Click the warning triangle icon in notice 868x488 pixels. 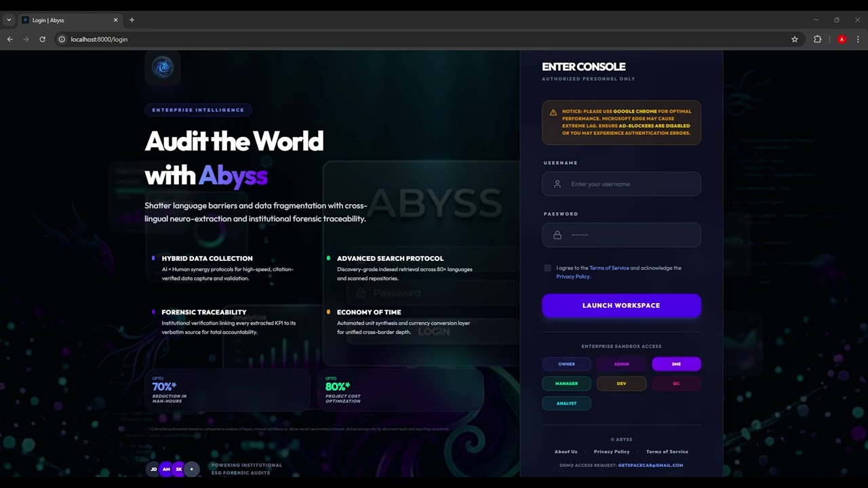pyautogui.click(x=553, y=113)
